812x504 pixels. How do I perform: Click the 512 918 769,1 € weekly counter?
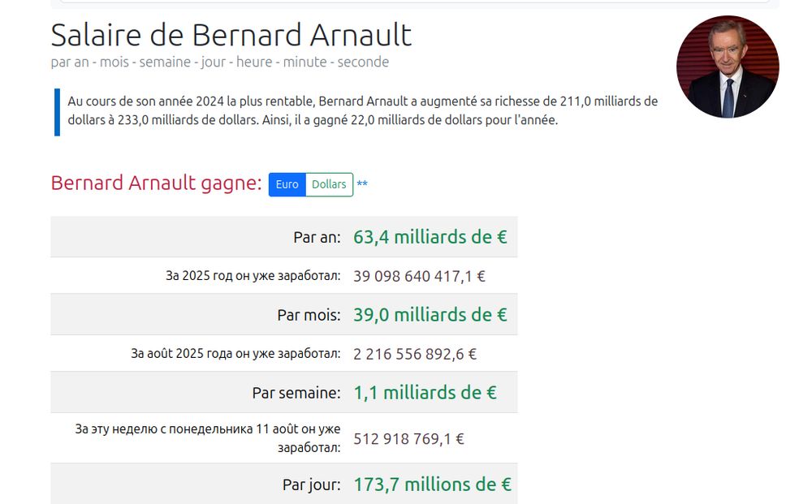pyautogui.click(x=408, y=439)
